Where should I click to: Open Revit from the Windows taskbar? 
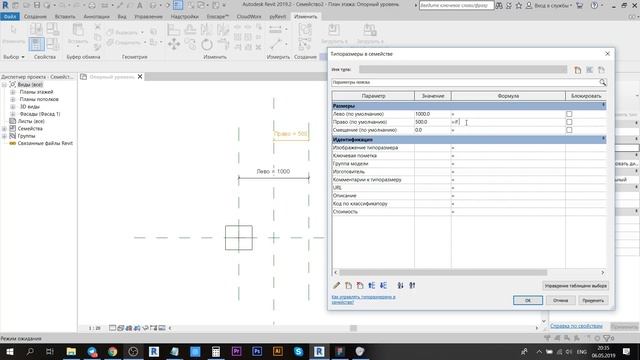tap(319, 351)
